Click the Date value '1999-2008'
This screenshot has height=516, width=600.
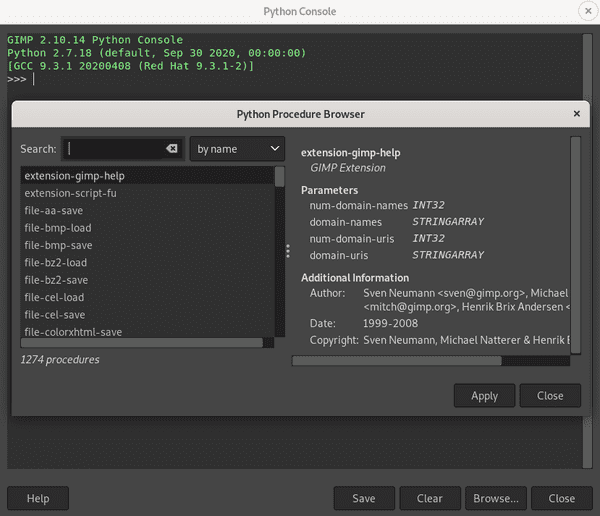point(390,323)
